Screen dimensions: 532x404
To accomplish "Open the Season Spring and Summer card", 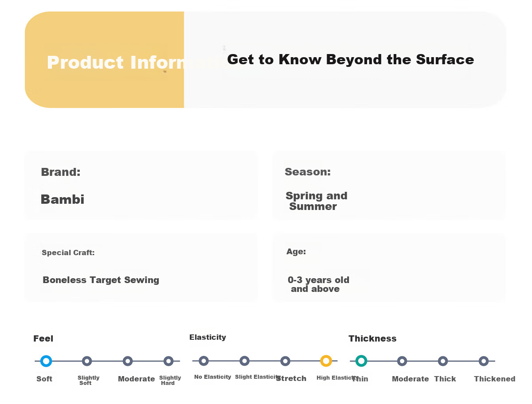I will [x=389, y=185].
